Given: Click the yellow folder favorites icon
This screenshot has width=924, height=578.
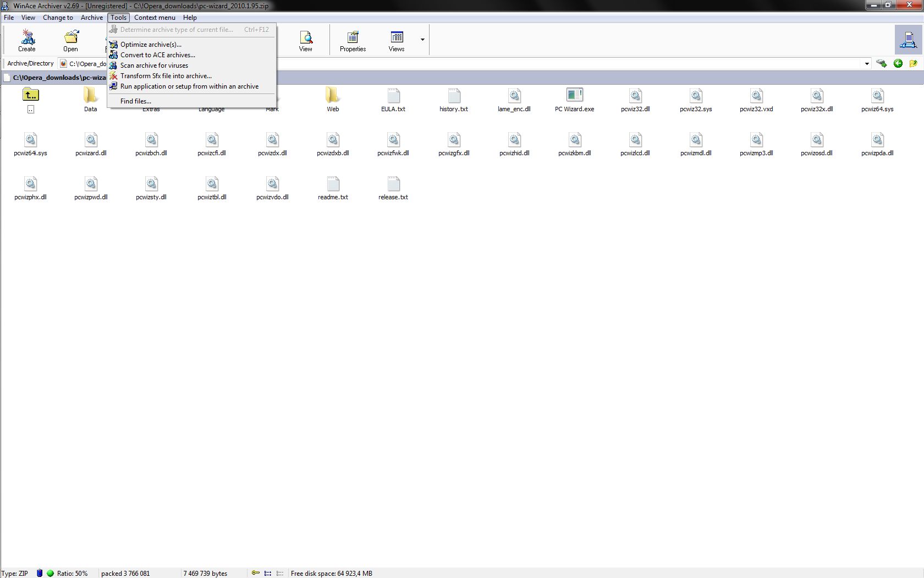Looking at the screenshot, I should [914, 63].
